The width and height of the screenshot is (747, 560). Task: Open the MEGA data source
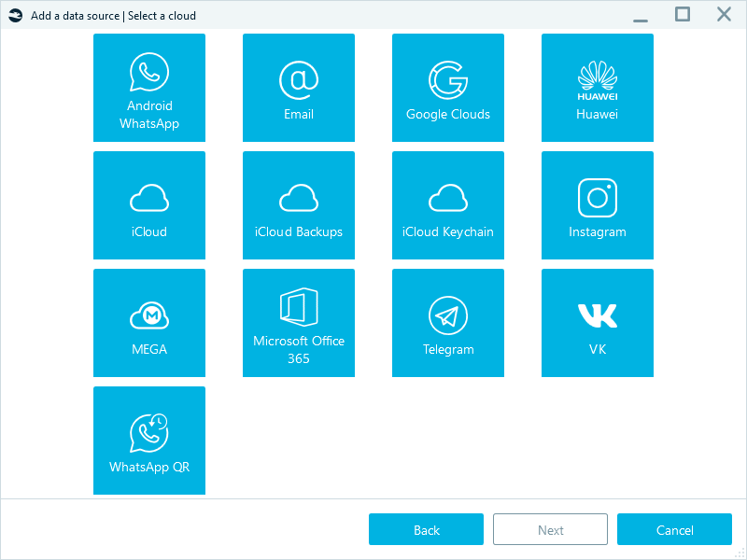[x=149, y=323]
